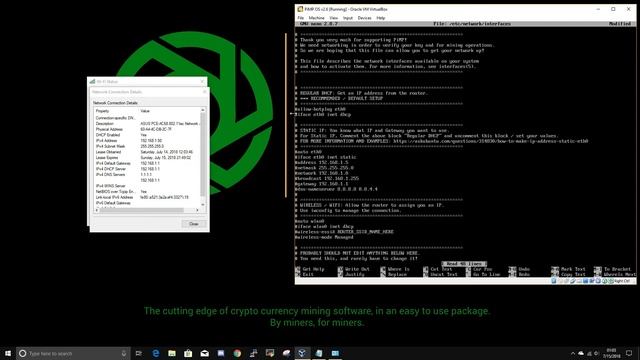The image size is (640, 360).
Task: Click the right arrow of the horizontal details scrollbar
Action: [x=197, y=210]
